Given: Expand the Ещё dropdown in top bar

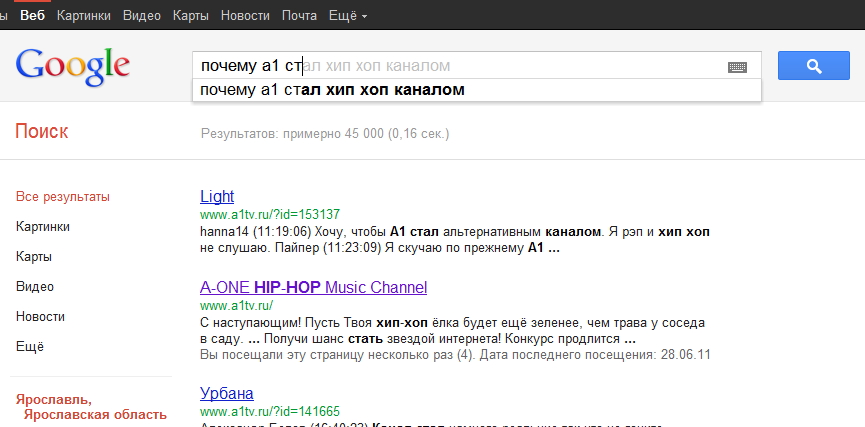Looking at the screenshot, I should point(348,15).
